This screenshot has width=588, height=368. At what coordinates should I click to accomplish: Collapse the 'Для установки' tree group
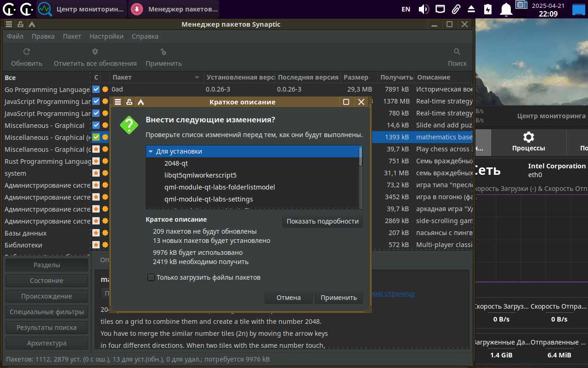coord(151,151)
